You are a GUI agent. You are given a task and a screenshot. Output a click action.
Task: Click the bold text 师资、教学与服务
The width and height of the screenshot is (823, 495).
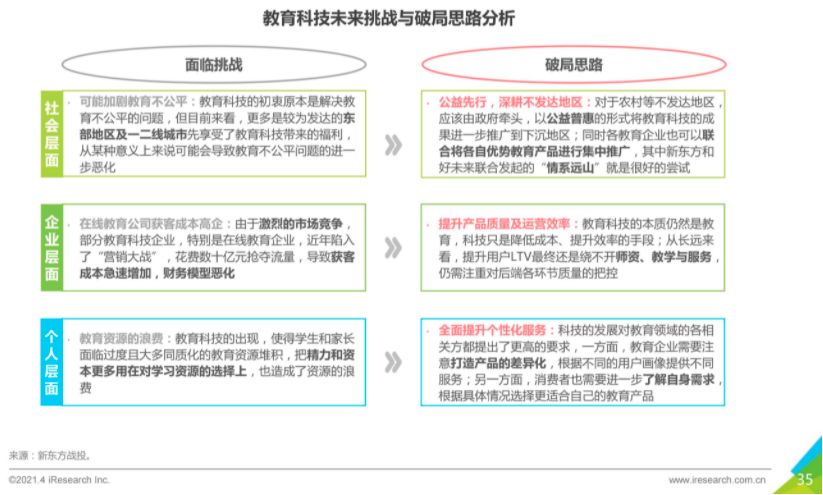[x=663, y=257]
